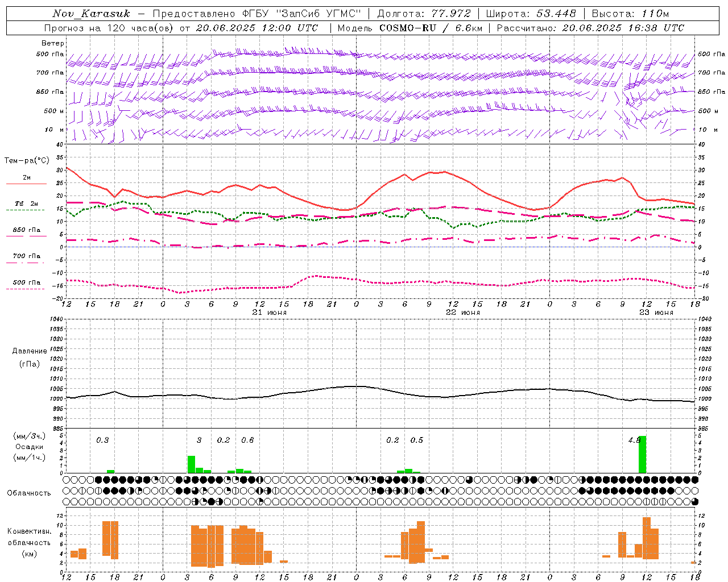
Task: Click the "Модель COSMO-RU / 6.6км" header text
Action: coord(409,28)
